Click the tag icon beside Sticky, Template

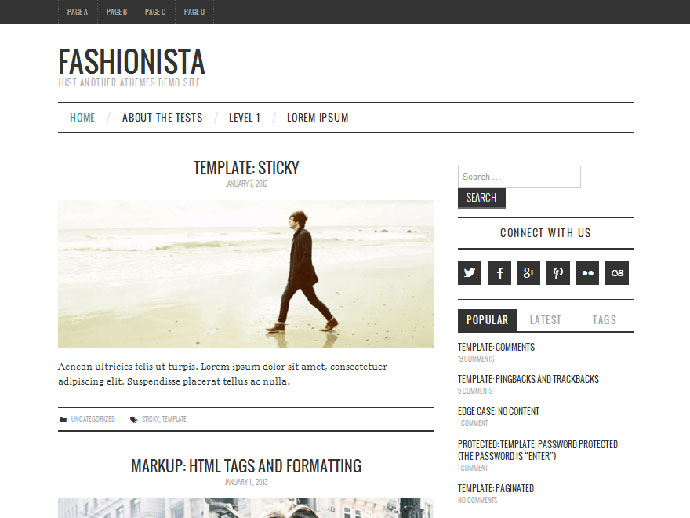pos(133,419)
